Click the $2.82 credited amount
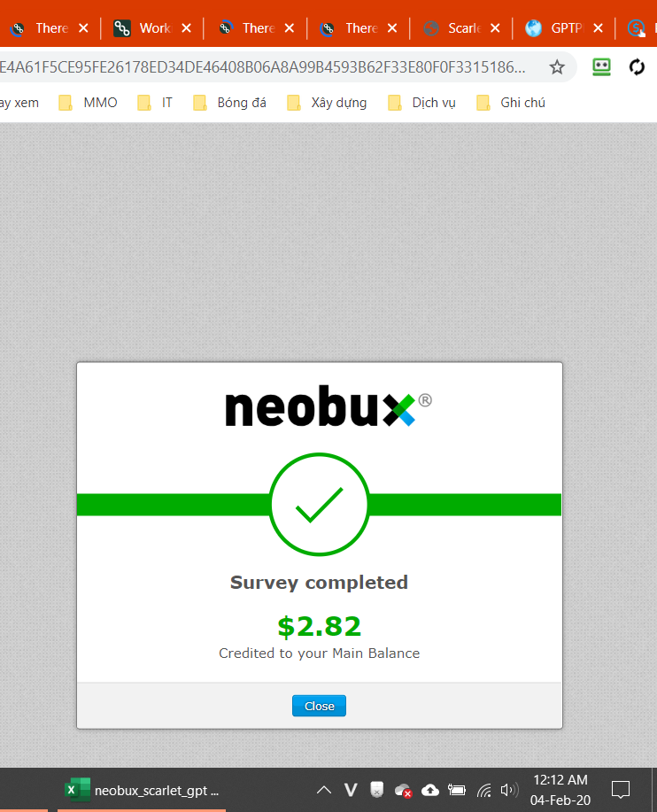 click(319, 627)
